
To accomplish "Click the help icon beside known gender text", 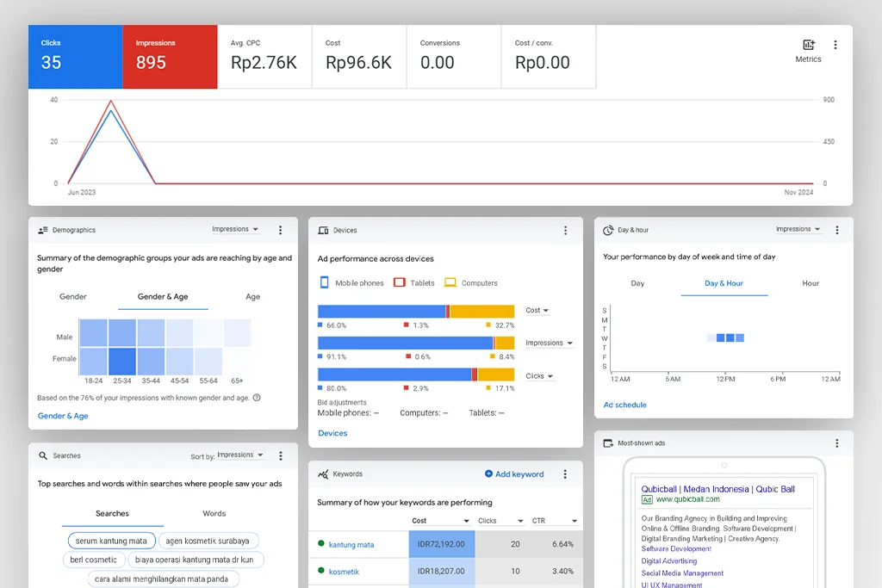I will (257, 398).
